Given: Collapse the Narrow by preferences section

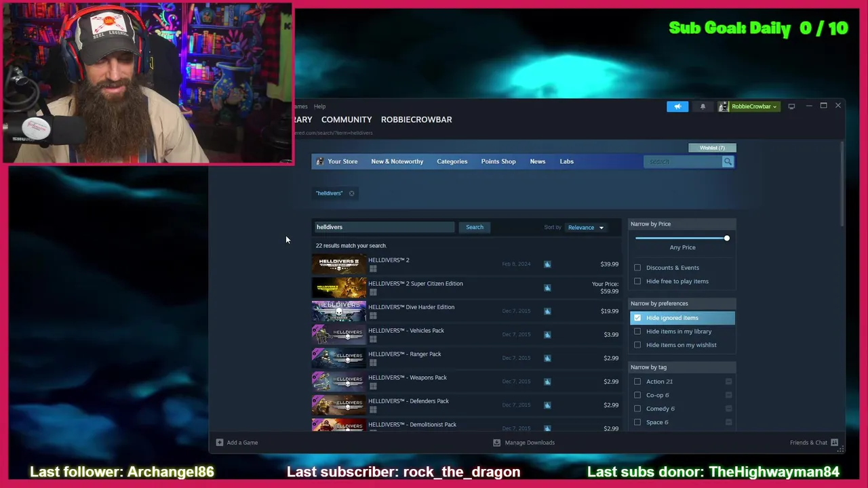Looking at the screenshot, I should 682,304.
